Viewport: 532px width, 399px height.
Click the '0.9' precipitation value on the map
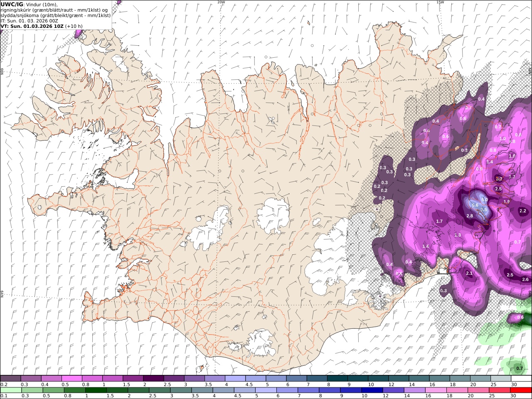(x=479, y=169)
